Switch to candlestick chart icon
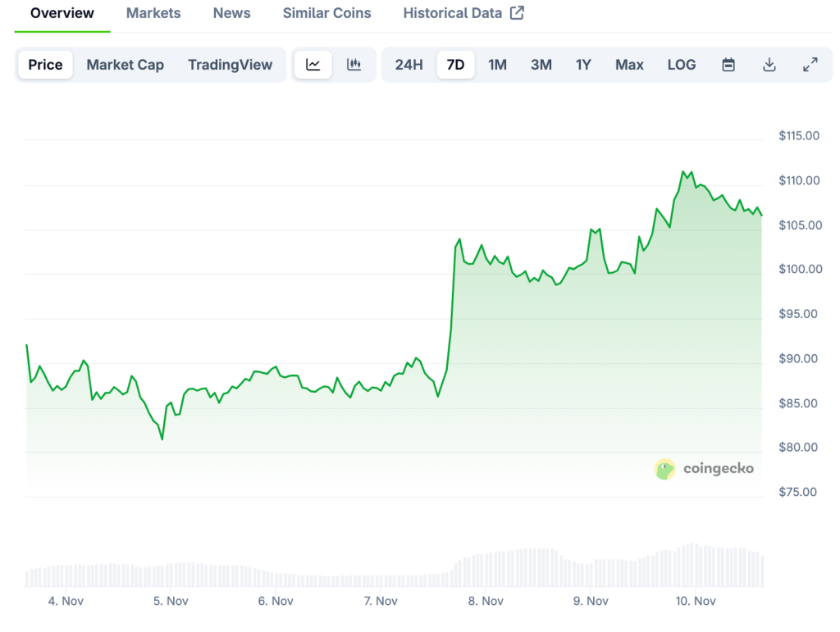Viewport: 840px width, 632px height. [x=354, y=65]
